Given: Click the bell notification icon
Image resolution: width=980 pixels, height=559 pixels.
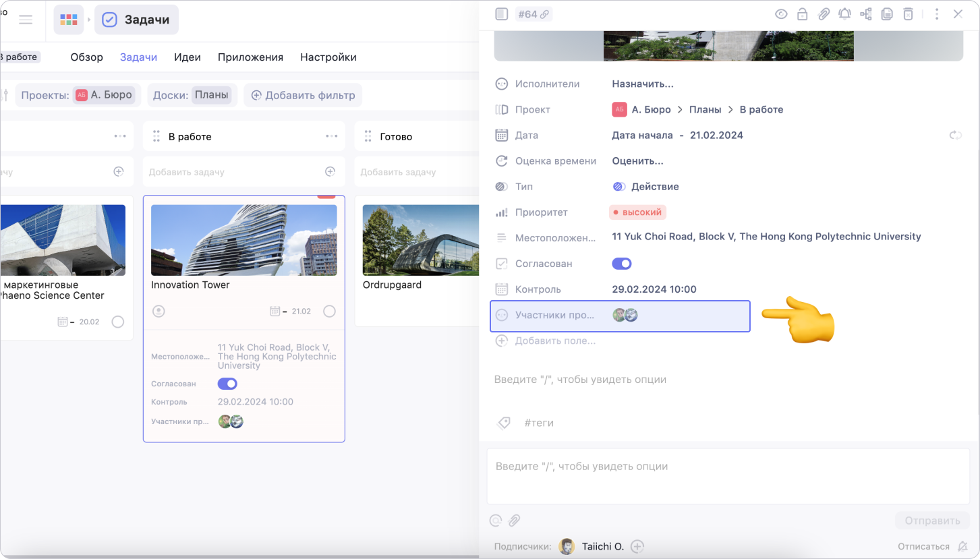Looking at the screenshot, I should click(844, 13).
